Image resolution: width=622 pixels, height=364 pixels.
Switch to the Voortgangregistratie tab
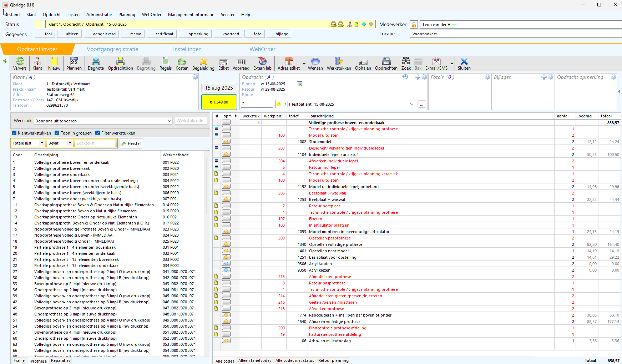click(112, 49)
